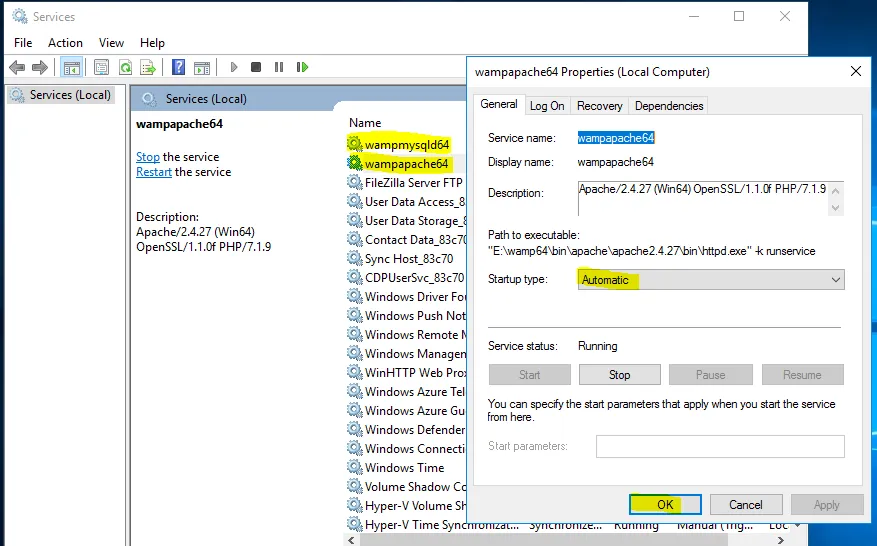Toggle Show/Hide Console Tree toolbar icon
The image size is (877, 546).
[72, 68]
